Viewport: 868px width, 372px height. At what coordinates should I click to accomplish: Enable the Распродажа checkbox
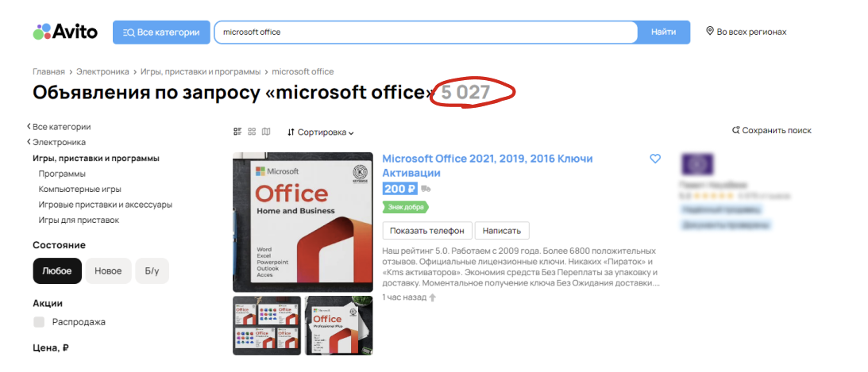coord(39,322)
